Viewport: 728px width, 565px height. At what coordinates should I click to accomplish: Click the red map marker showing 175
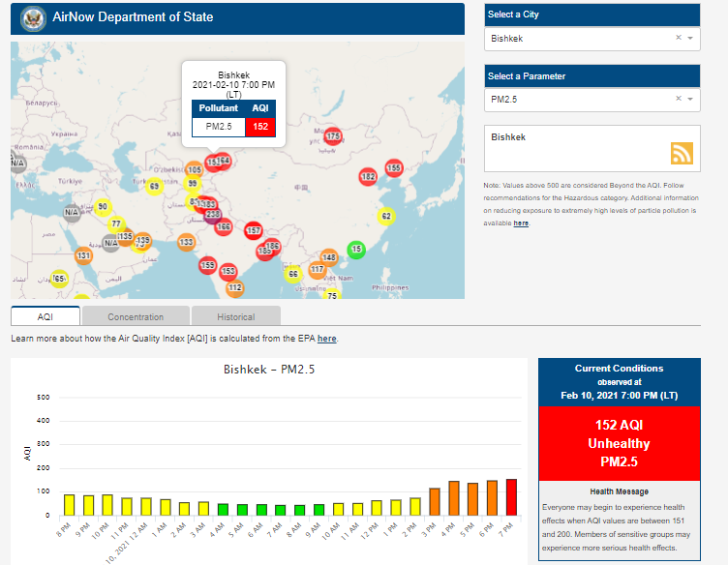point(333,136)
